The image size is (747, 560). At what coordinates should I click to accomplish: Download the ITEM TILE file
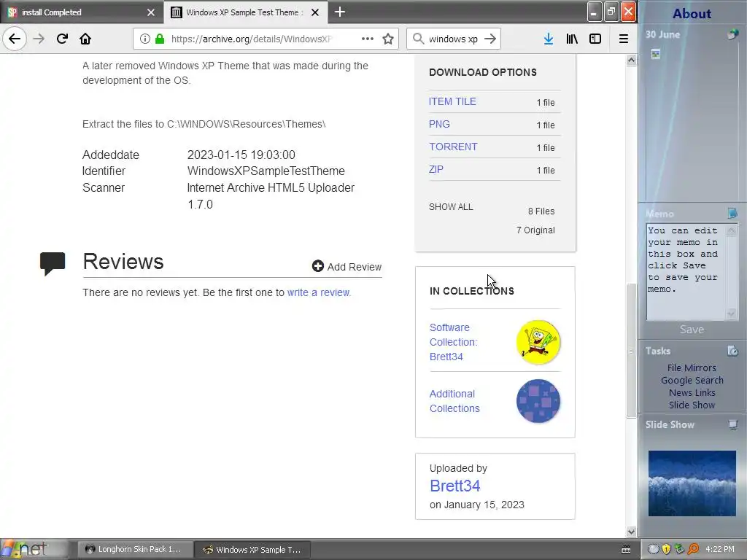[452, 101]
